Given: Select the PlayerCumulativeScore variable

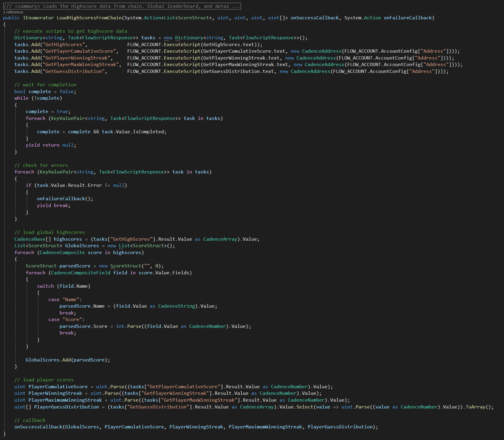Looking at the screenshot, I should [58, 386].
